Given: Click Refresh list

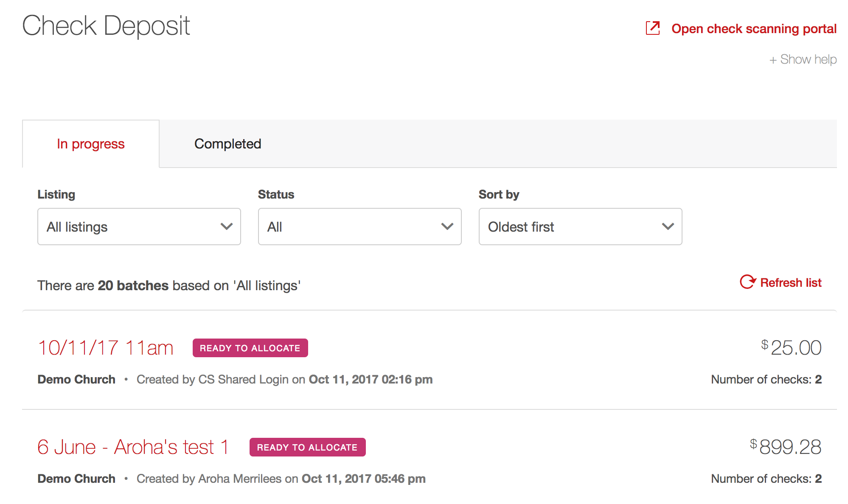Looking at the screenshot, I should (x=790, y=282).
